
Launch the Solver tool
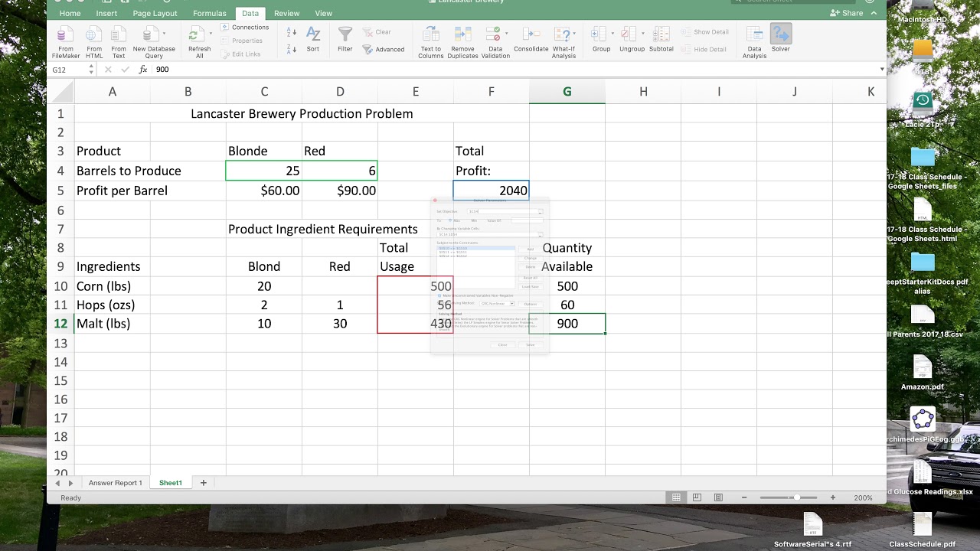pyautogui.click(x=780, y=38)
